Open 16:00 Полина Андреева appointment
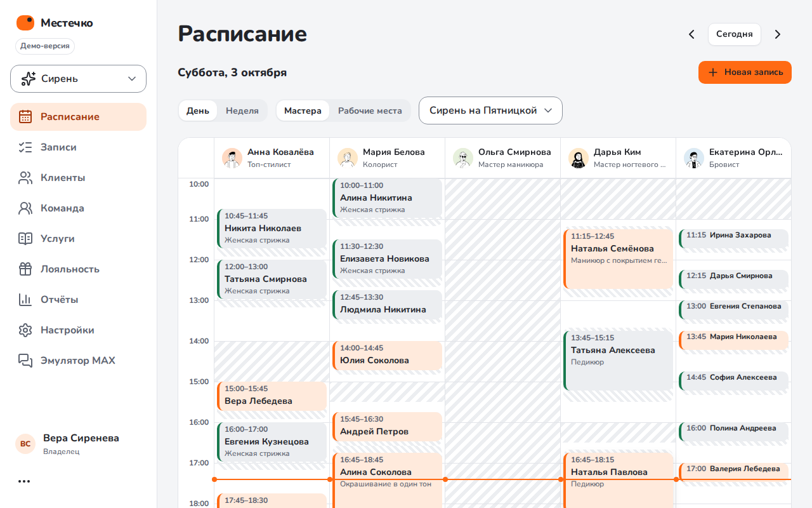The width and height of the screenshot is (812, 508). click(x=733, y=431)
